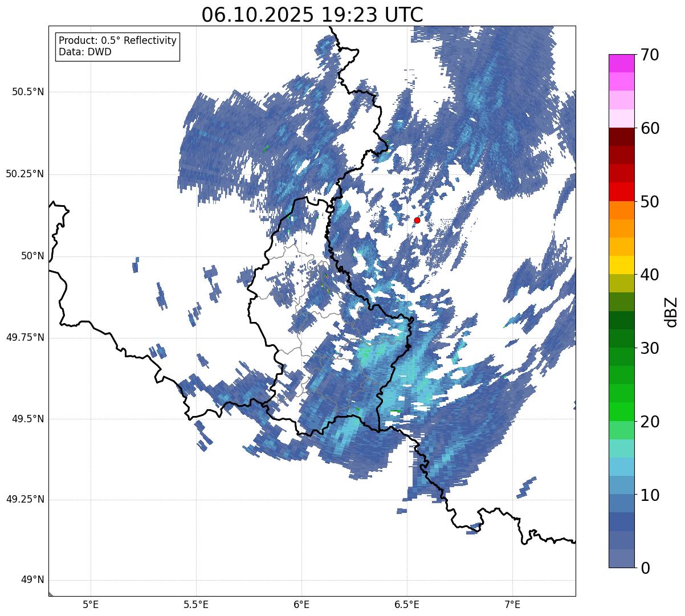This screenshot has width=685, height=616.
Task: Click the 6°E longitude label
Action: 301,605
